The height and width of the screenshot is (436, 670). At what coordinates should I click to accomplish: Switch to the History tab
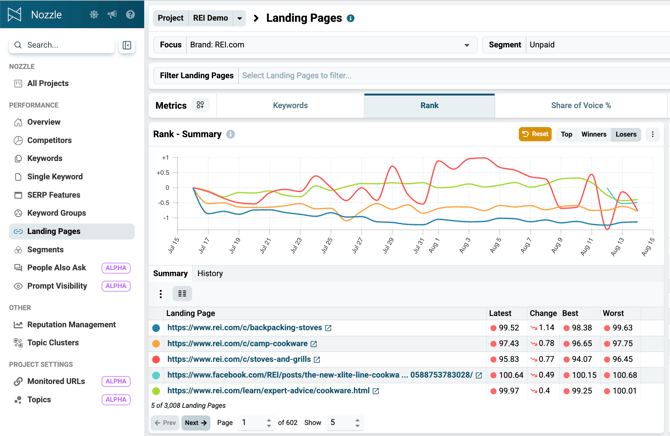210,274
